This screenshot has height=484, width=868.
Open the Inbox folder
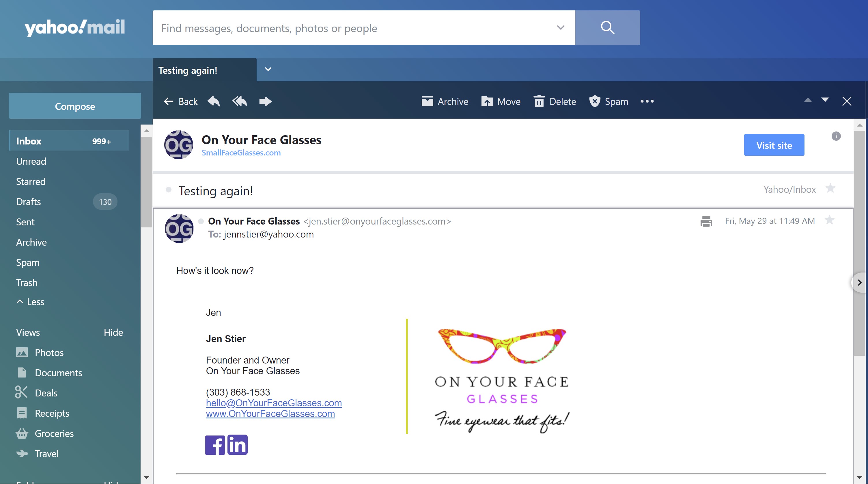tap(69, 141)
